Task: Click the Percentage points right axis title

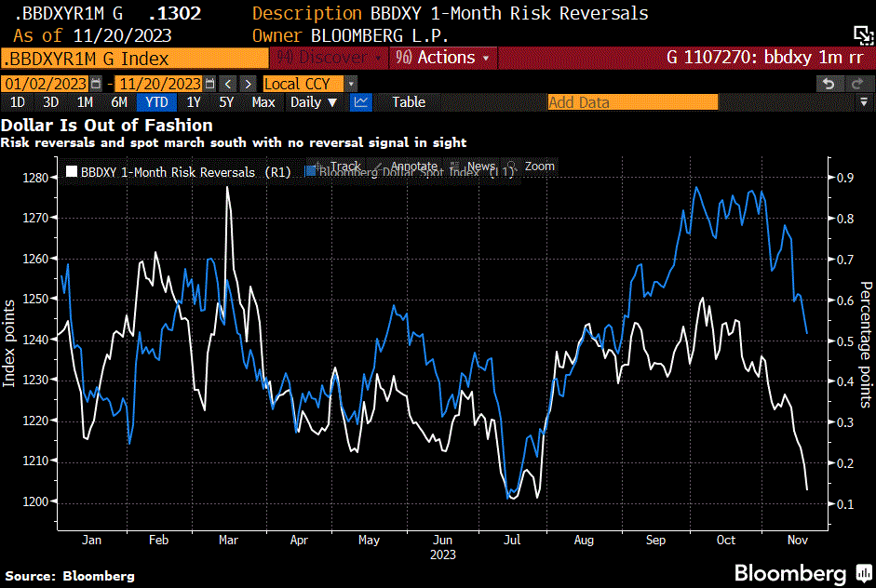Action: [x=866, y=344]
